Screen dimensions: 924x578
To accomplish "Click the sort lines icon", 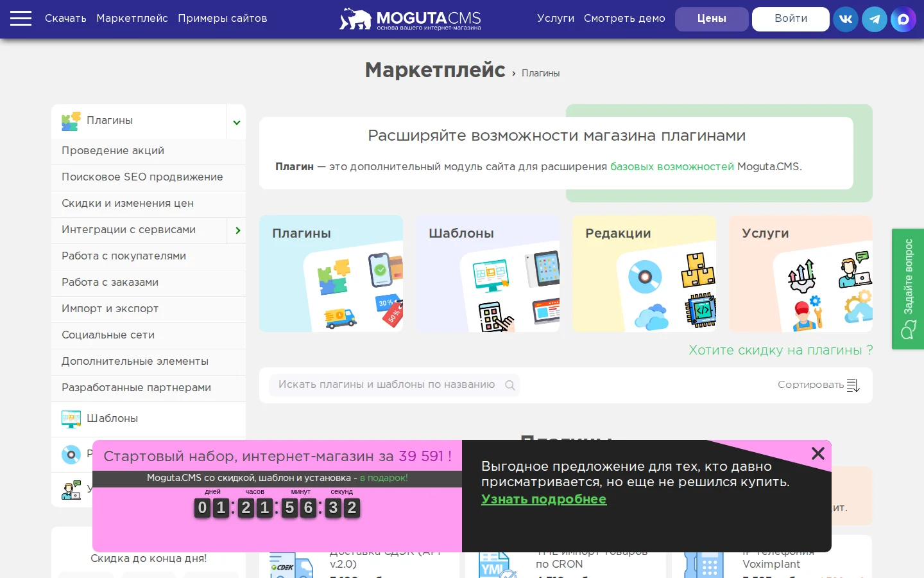I will 853,385.
